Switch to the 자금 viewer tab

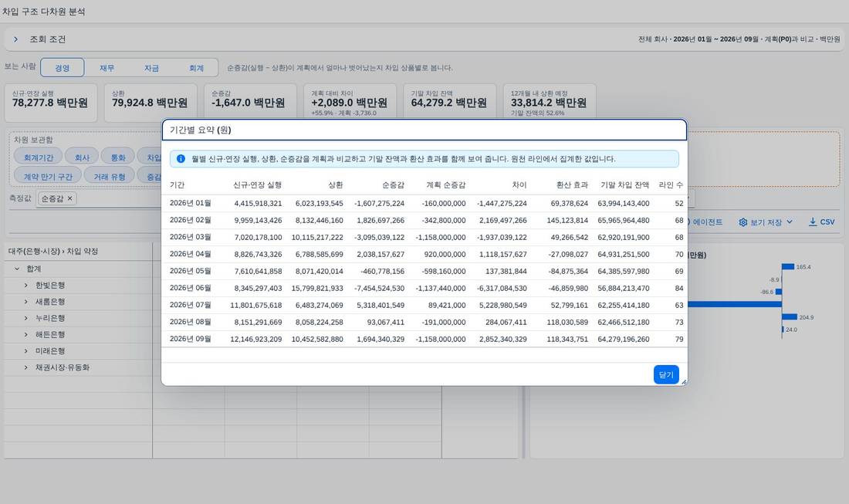(151, 68)
